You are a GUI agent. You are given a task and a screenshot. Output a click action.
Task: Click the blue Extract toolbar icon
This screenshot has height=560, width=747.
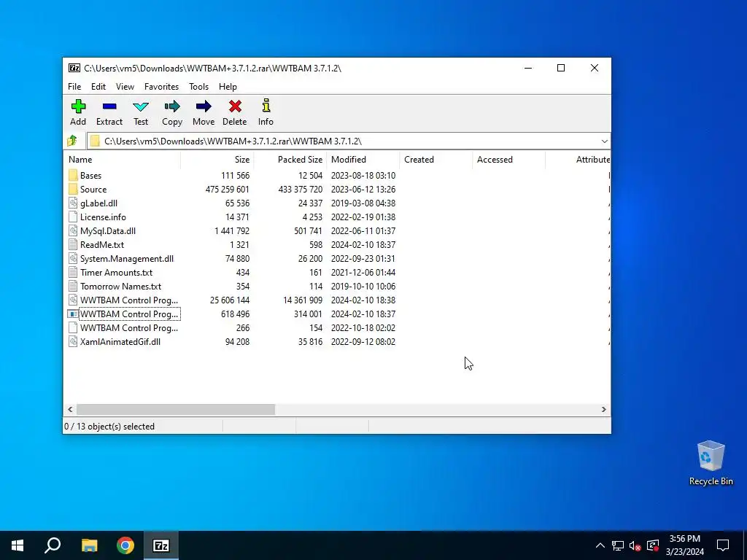pyautogui.click(x=109, y=106)
